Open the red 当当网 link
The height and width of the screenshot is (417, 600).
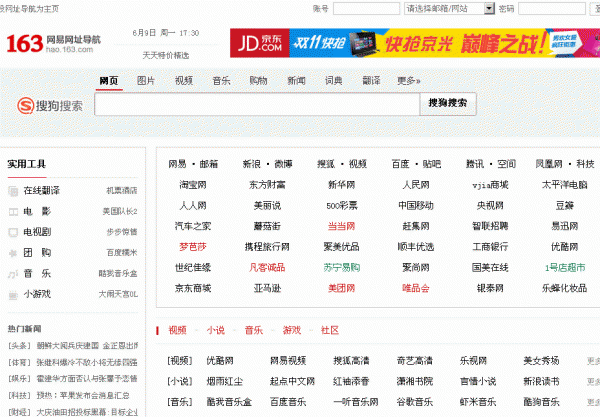tap(342, 226)
